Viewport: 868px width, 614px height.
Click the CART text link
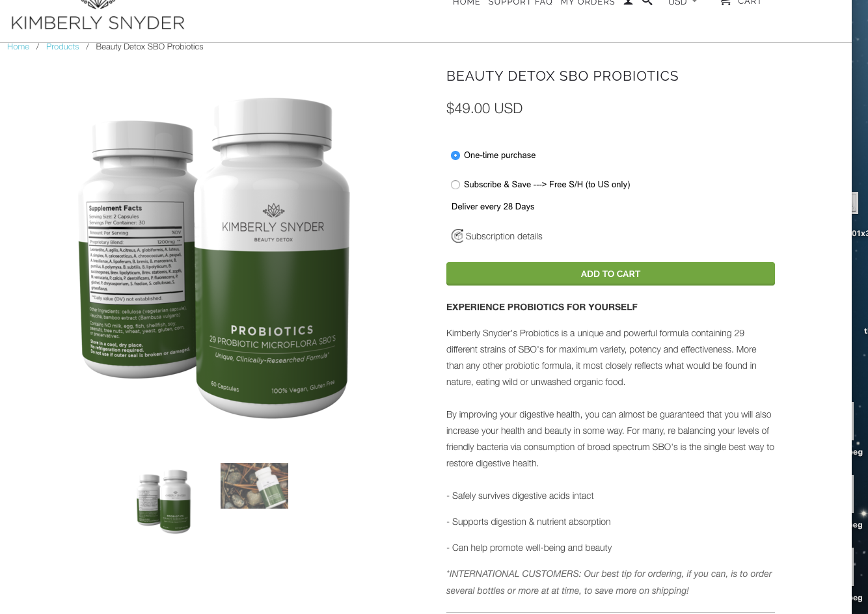750,3
